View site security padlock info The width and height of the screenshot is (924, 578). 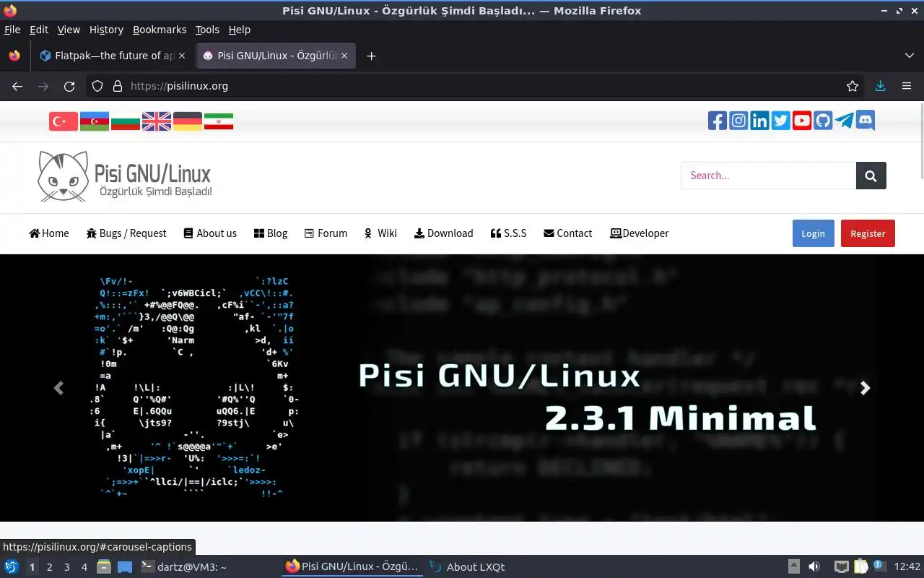click(118, 86)
